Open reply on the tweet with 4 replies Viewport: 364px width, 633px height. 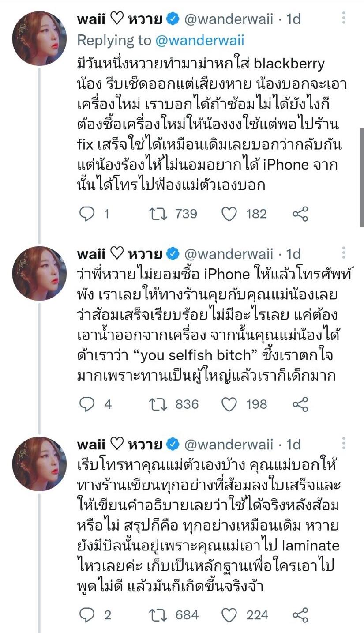click(x=87, y=404)
